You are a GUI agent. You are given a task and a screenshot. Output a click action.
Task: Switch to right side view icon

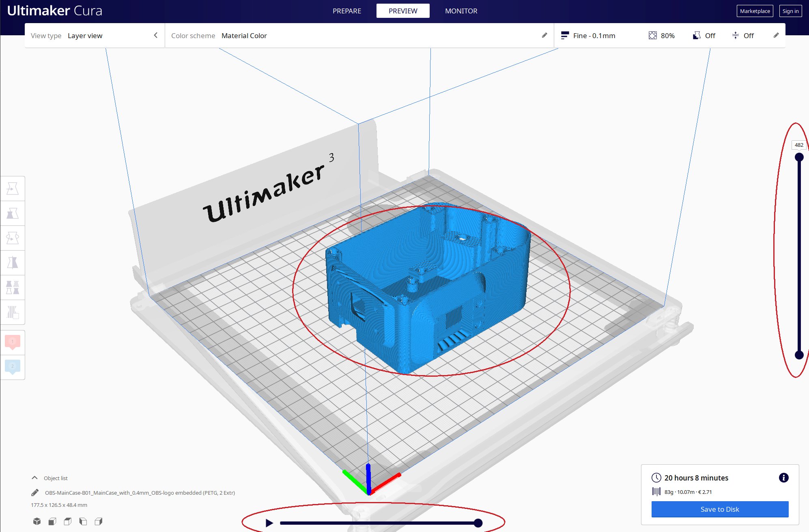coord(99,521)
